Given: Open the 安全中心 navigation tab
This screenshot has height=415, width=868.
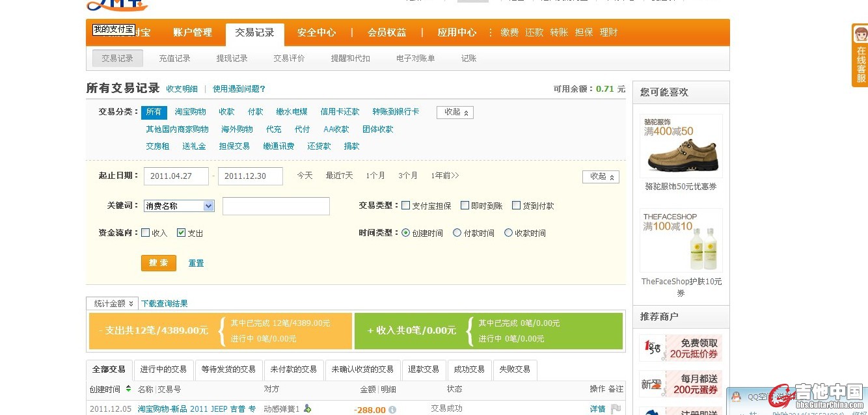Looking at the screenshot, I should coord(316,33).
